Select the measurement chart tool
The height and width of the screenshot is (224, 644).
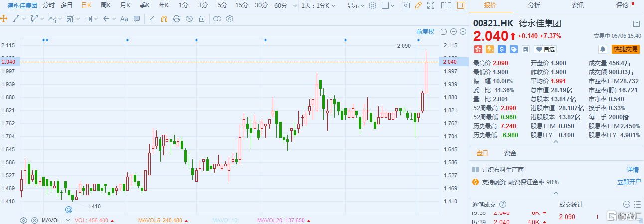pyautogui.click(x=70, y=19)
